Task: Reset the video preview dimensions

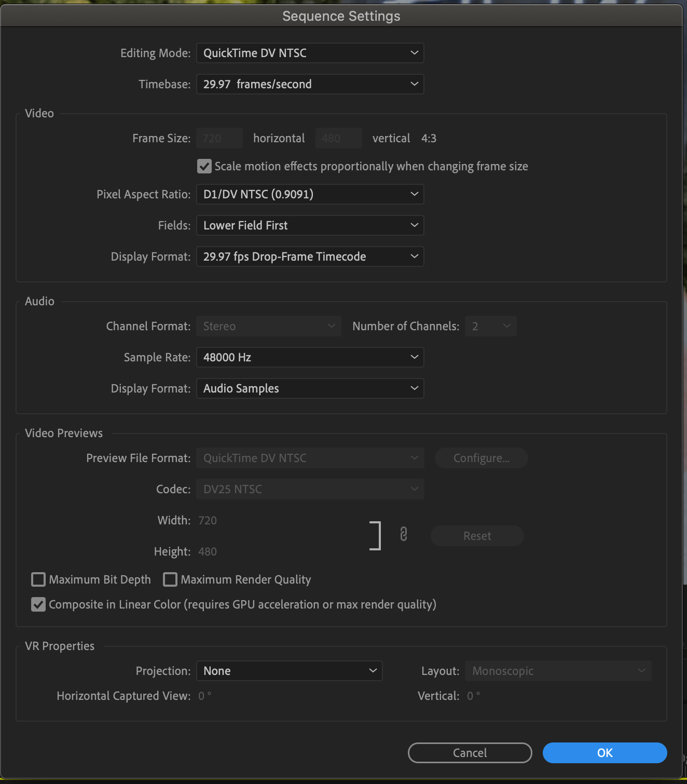Action: pos(476,535)
